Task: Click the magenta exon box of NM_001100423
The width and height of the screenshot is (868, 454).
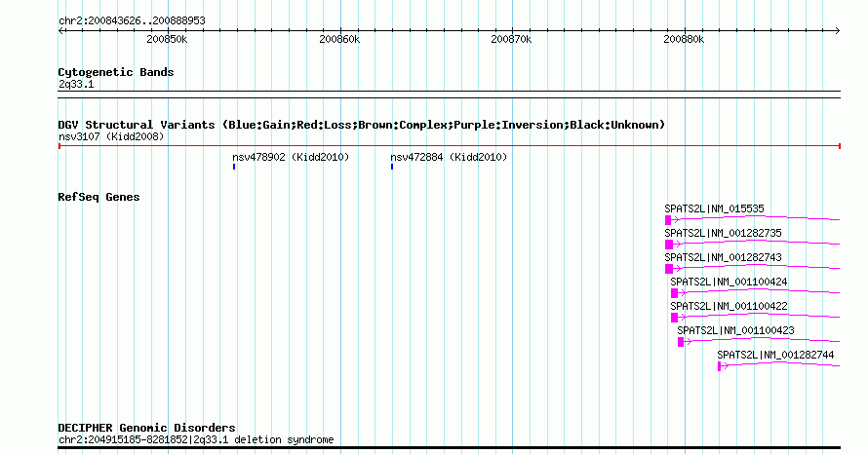Action: [681, 342]
